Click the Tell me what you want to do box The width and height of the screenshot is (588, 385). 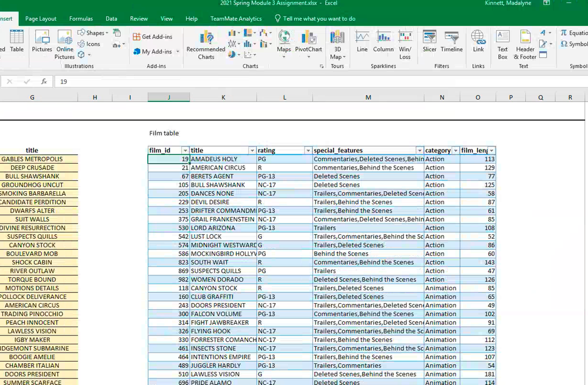click(319, 19)
